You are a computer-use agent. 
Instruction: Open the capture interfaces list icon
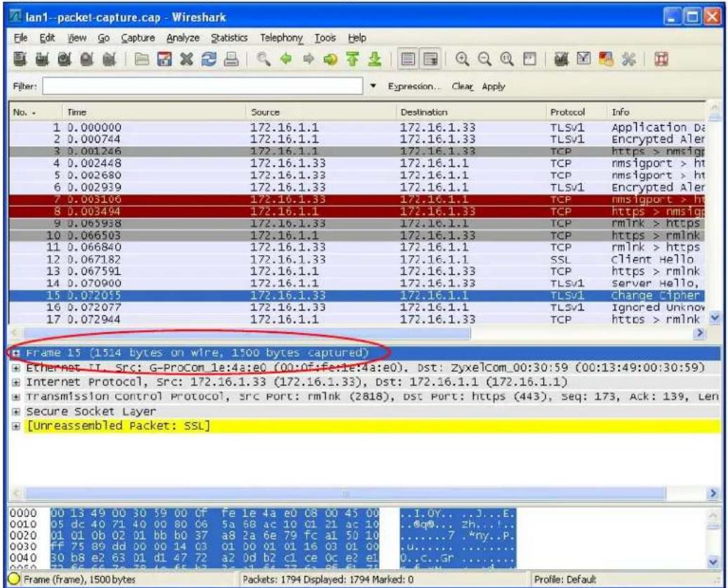coord(20,59)
